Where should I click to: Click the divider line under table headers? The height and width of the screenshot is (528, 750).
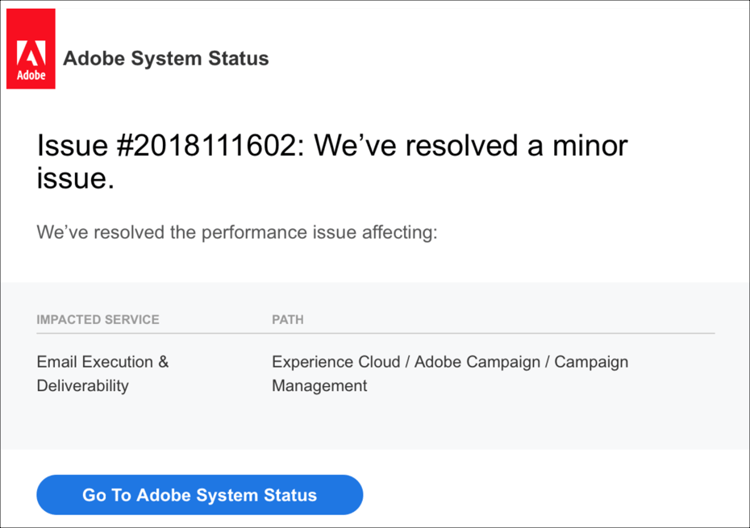point(375,333)
